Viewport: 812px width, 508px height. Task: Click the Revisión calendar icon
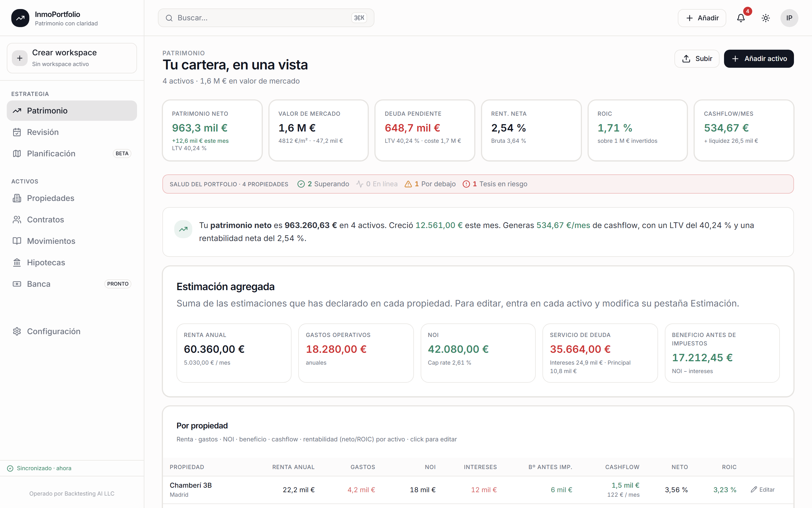coord(17,132)
